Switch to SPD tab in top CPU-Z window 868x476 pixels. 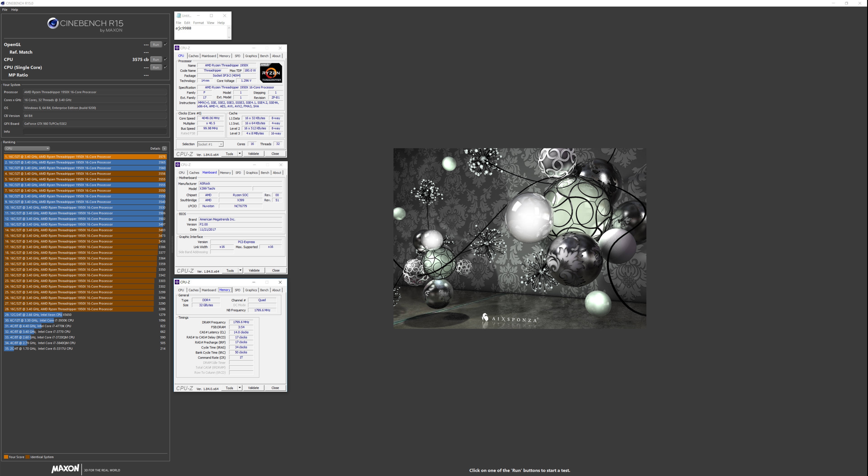[238, 56]
